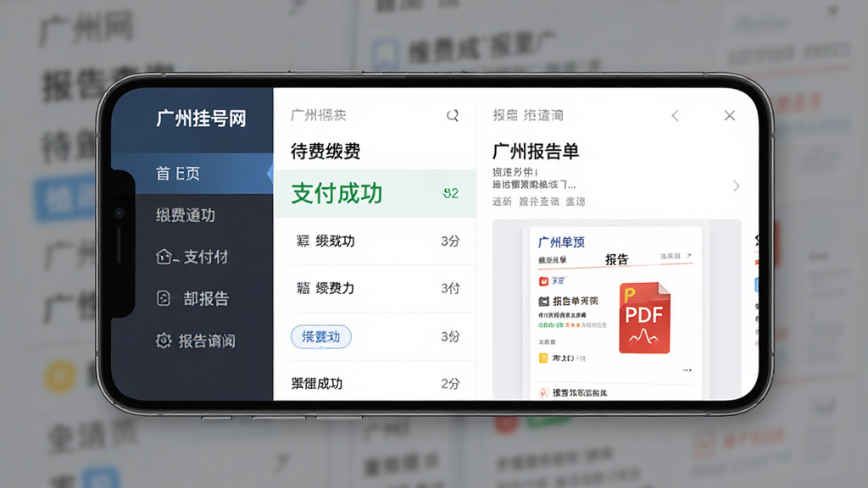The height and width of the screenshot is (488, 868).
Task: Open the 广州单预 report thumbnail
Action: pyautogui.click(x=615, y=311)
